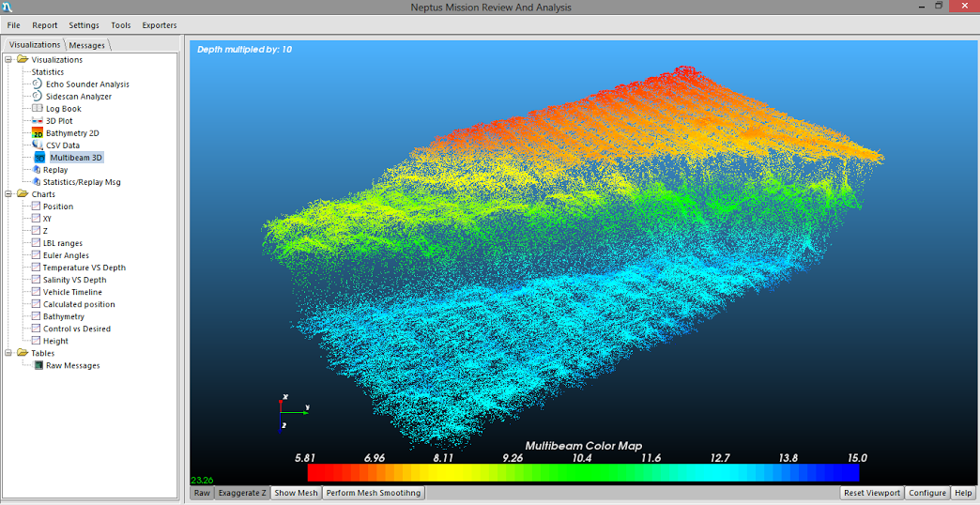Screen dimensions: 980x505
Task: Click the multibeam point cloud view
Action: tap(572, 256)
